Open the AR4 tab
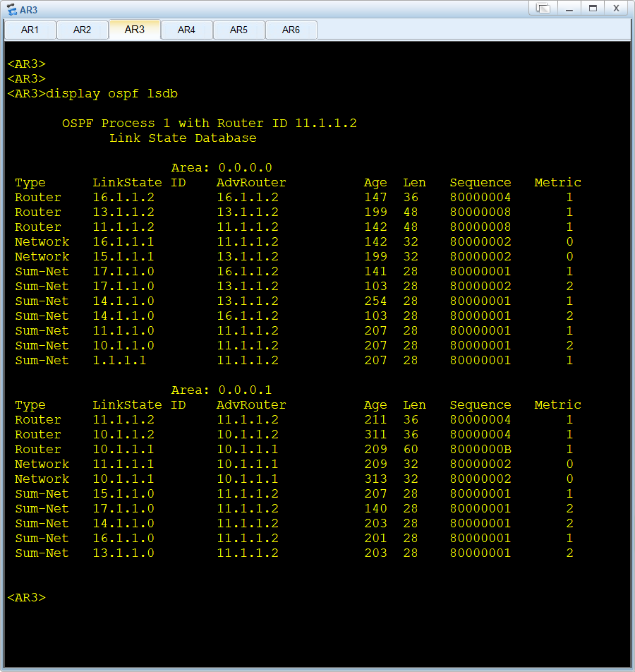The height and width of the screenshot is (672, 635). click(186, 30)
